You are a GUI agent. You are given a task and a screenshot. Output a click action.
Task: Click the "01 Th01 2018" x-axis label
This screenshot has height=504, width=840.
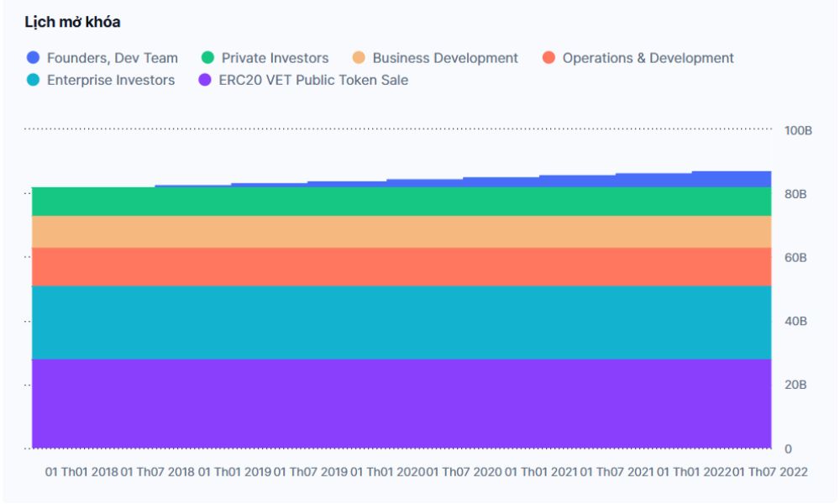click(81, 472)
